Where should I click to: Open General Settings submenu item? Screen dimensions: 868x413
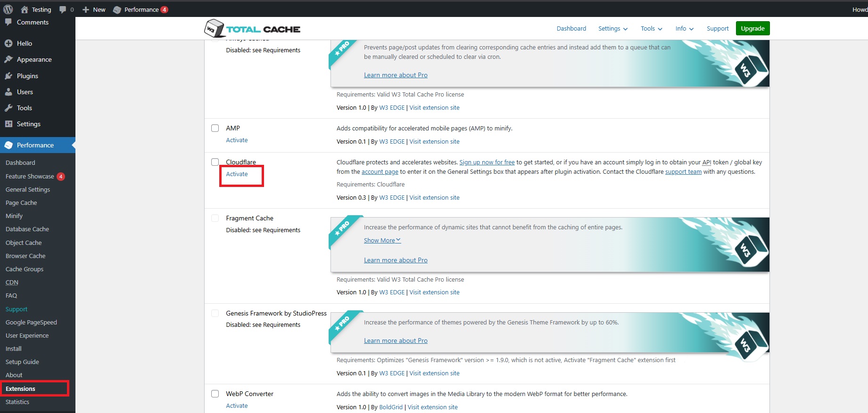(x=28, y=189)
